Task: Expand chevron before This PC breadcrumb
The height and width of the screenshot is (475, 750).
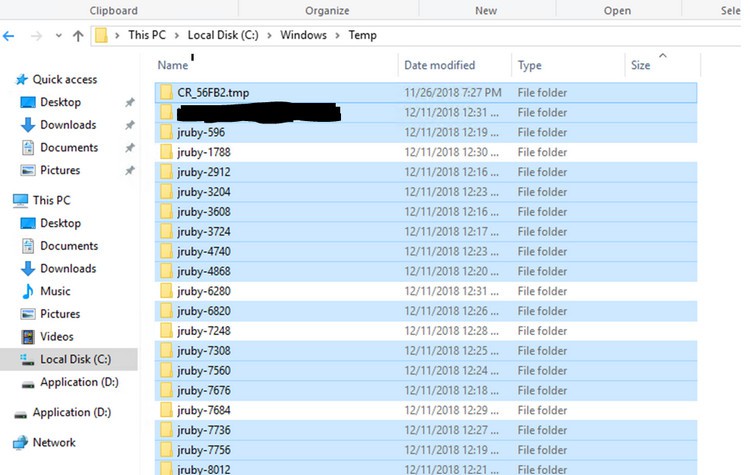Action: pos(117,35)
